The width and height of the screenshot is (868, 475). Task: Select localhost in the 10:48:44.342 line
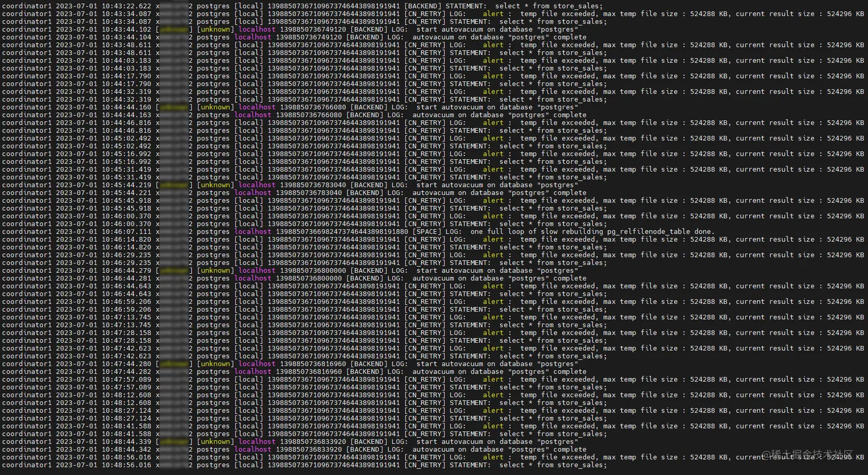[253, 450]
